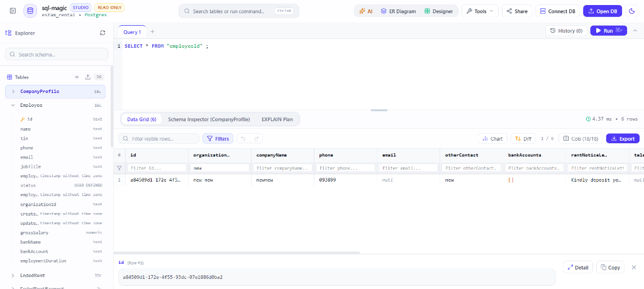Viewport: 644px width, 289px height.
Task: Select the Query 1 tab
Action: point(132,31)
